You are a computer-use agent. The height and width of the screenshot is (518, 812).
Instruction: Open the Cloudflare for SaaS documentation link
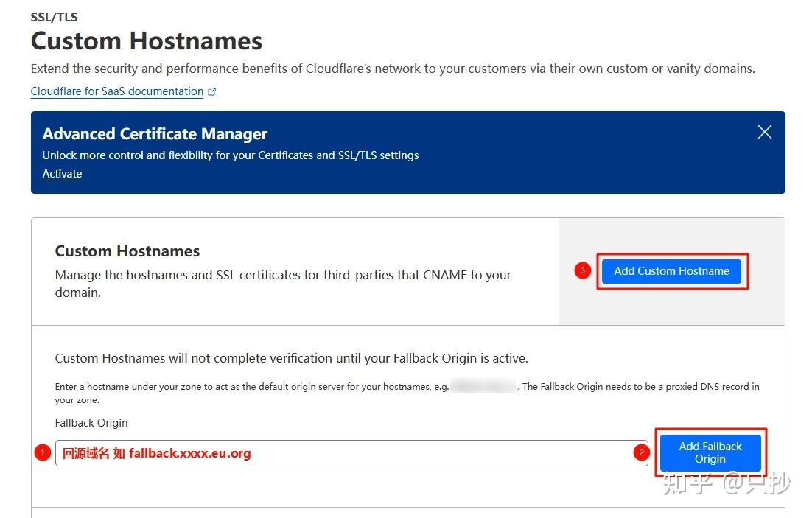click(116, 91)
